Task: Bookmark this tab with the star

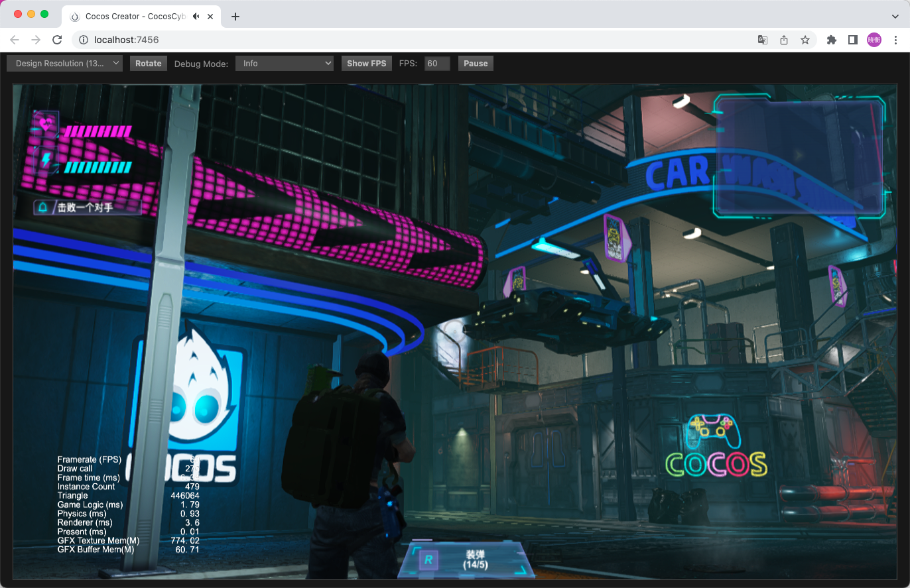Action: pos(805,40)
